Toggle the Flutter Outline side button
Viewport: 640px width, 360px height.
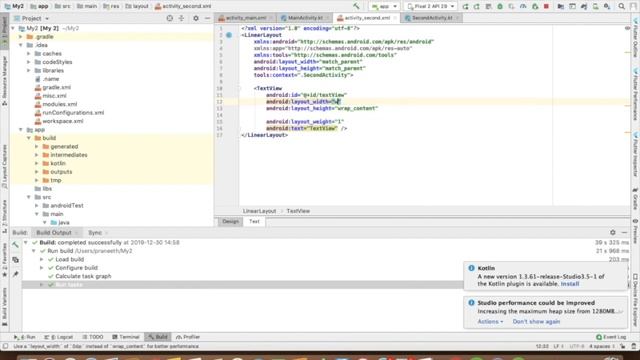click(636, 38)
